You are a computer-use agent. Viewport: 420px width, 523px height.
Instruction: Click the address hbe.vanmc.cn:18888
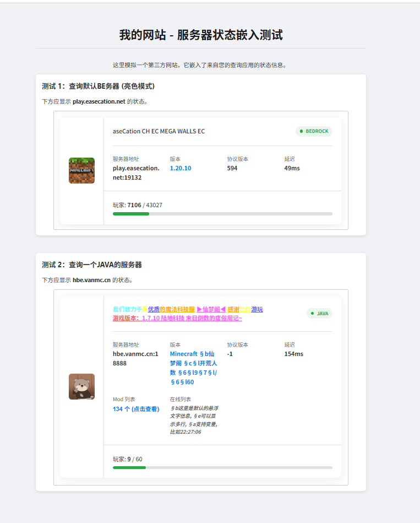[135, 359]
